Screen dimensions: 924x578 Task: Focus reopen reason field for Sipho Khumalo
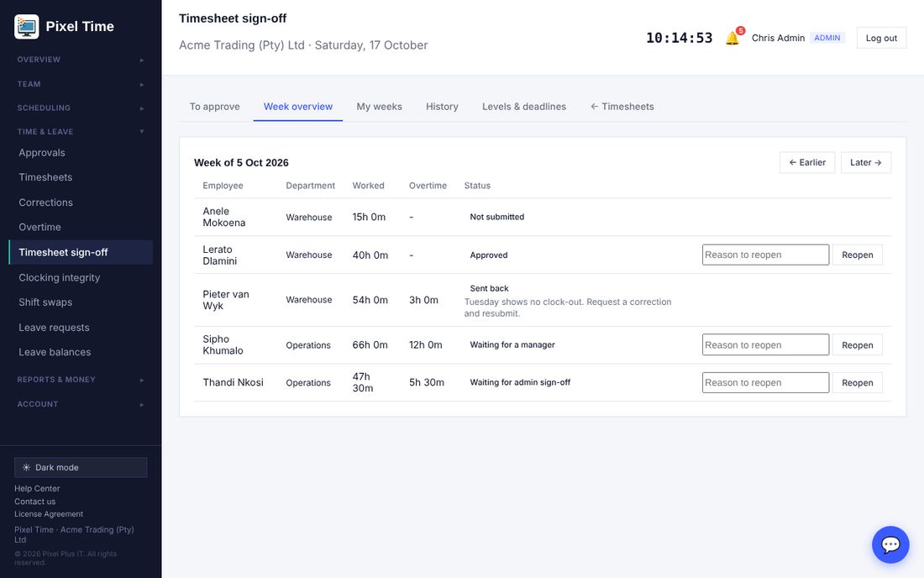(x=765, y=344)
